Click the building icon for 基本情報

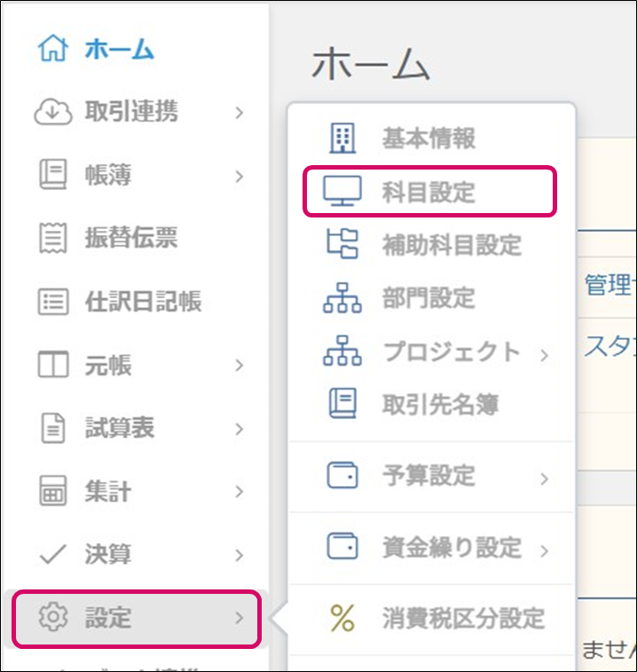point(342,138)
